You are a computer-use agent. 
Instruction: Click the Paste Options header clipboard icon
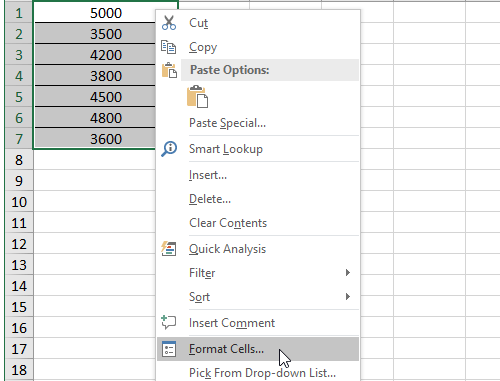169,70
